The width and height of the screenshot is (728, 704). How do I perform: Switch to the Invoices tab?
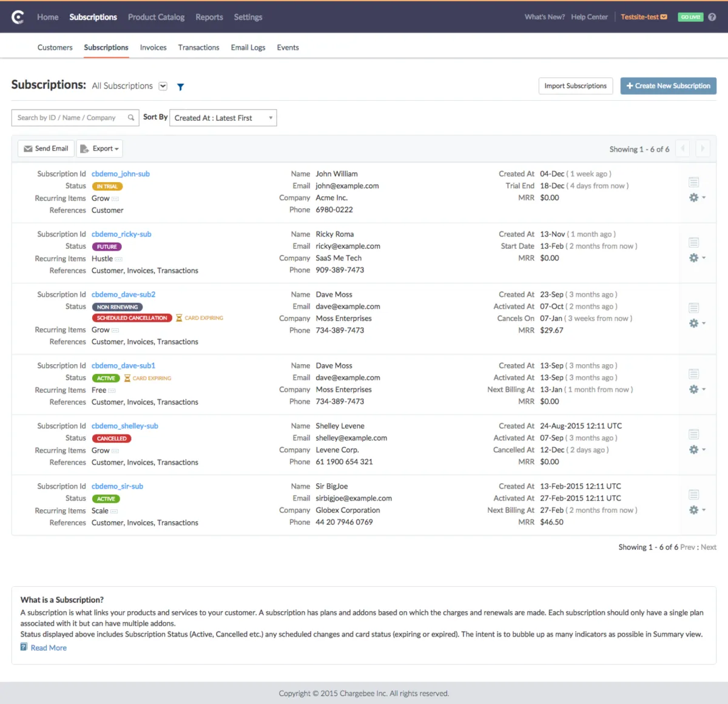[x=153, y=47]
